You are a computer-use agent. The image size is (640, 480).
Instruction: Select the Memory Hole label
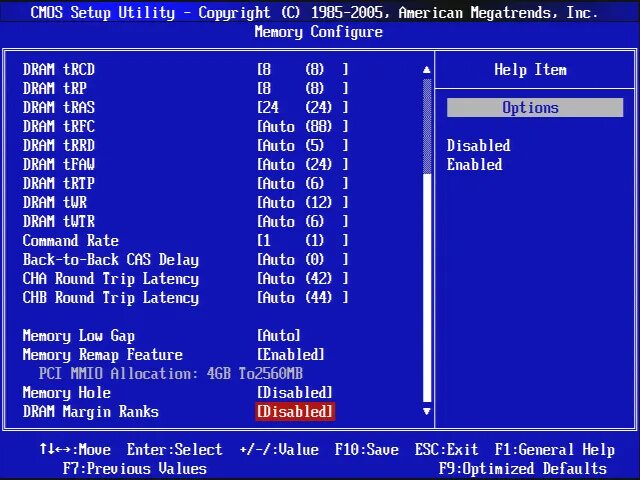click(67, 393)
